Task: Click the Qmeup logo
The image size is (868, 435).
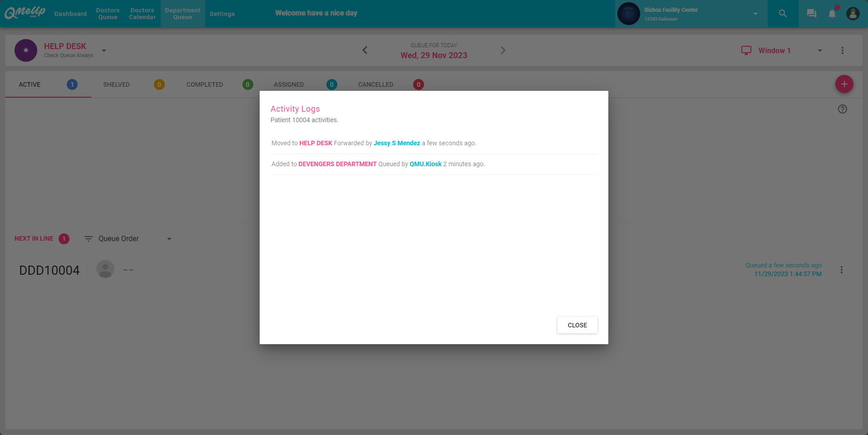Action: pos(24,13)
